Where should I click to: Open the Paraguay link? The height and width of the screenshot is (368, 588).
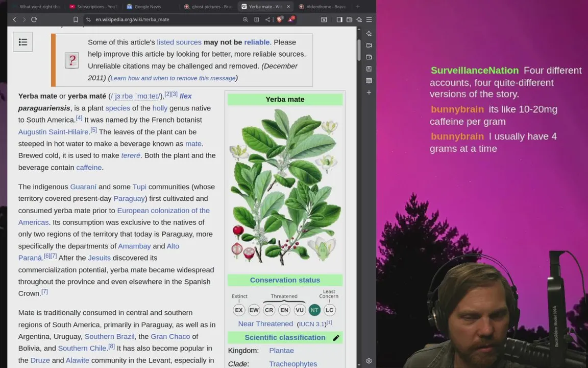[129, 199]
